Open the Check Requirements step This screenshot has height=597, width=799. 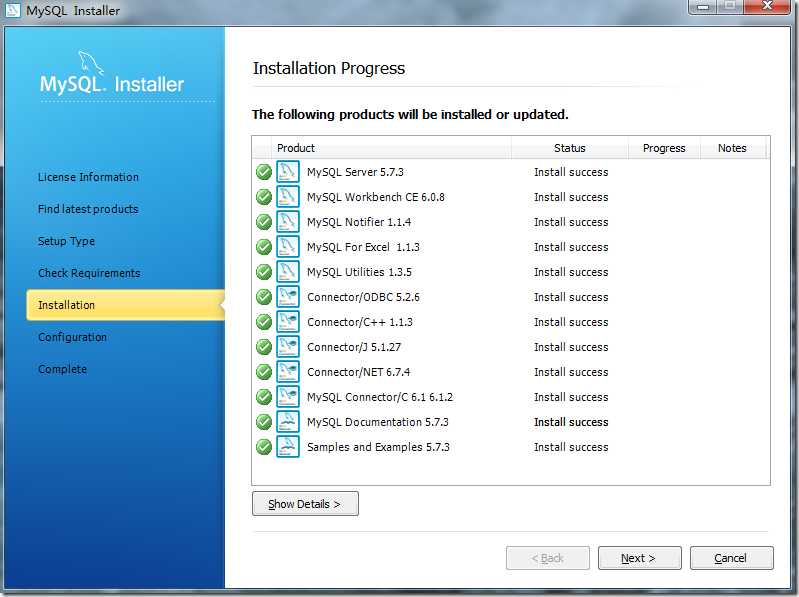[89, 273]
